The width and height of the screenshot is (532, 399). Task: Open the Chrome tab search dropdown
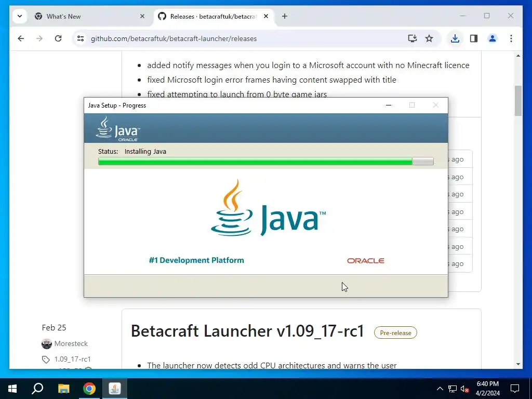tap(20, 16)
